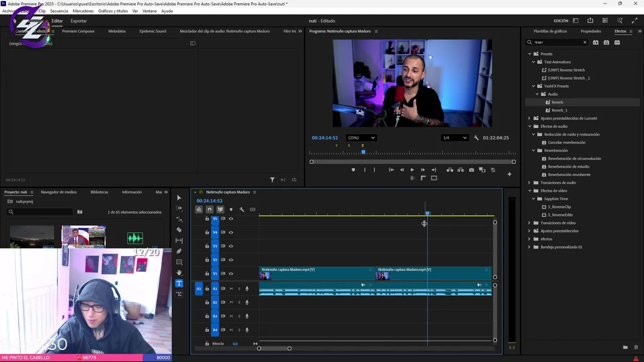Play the Program monitor
644x362 pixels.
[412, 170]
